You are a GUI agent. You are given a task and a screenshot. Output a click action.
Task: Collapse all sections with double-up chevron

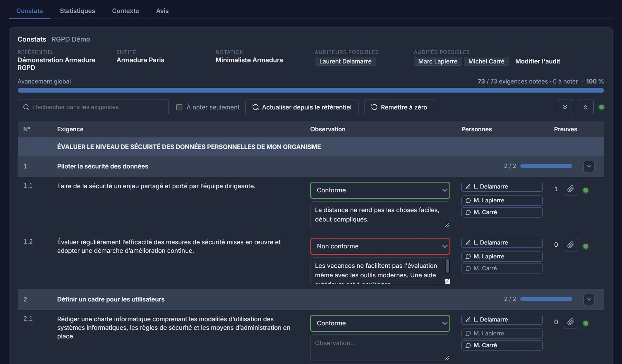(585, 107)
